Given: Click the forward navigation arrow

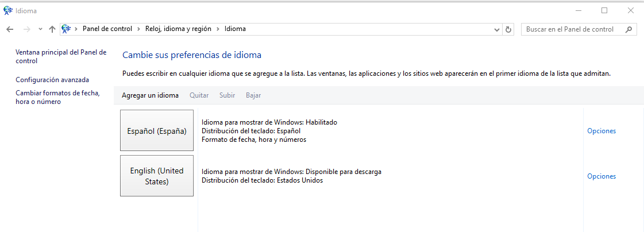Looking at the screenshot, I should click(x=26, y=29).
